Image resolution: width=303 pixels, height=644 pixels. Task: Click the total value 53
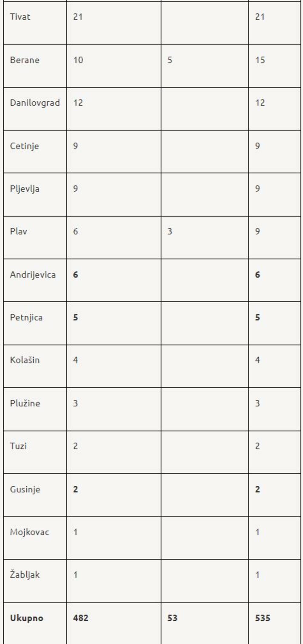(x=172, y=618)
